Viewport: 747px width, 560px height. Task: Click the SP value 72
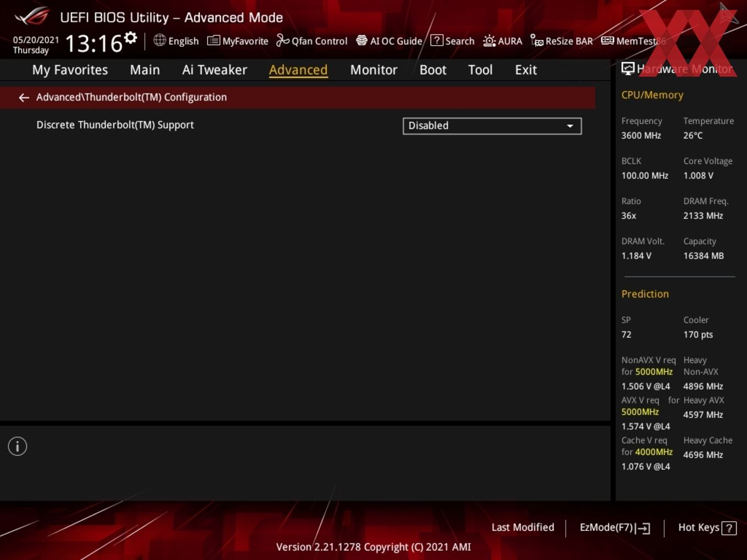click(626, 335)
